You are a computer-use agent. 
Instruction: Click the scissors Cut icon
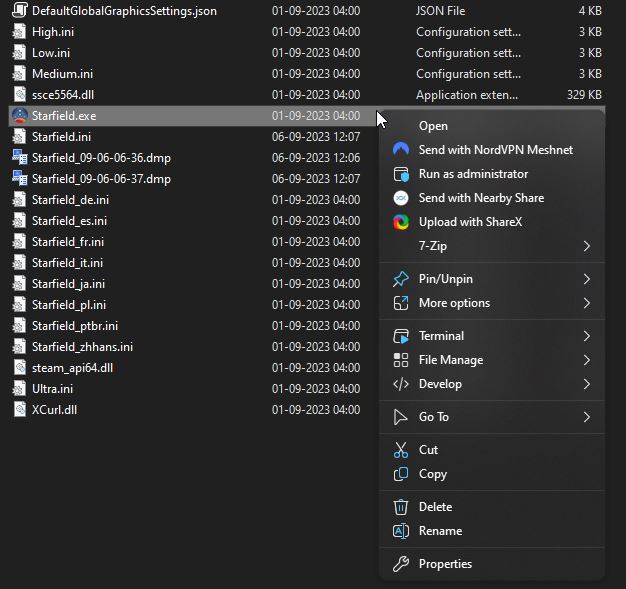(x=401, y=450)
